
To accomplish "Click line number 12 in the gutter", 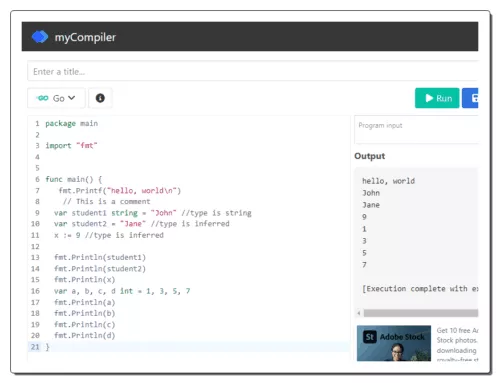I will (35, 246).
